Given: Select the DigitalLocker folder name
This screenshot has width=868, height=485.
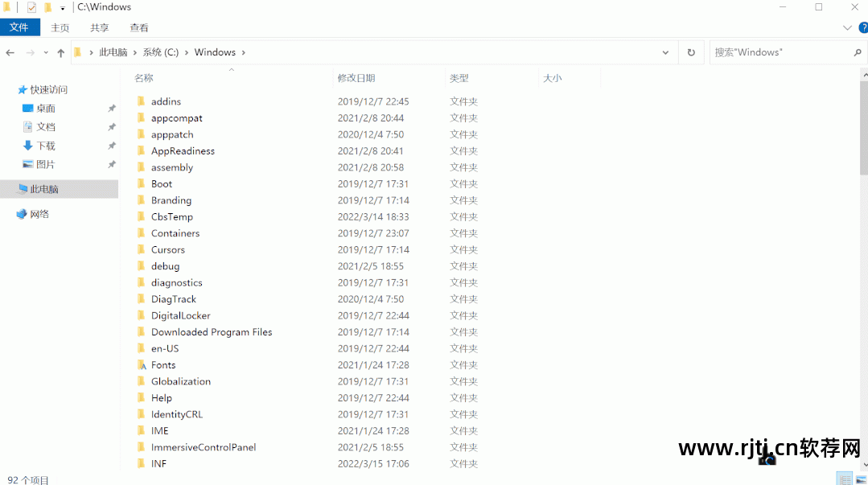Looking at the screenshot, I should click(180, 315).
